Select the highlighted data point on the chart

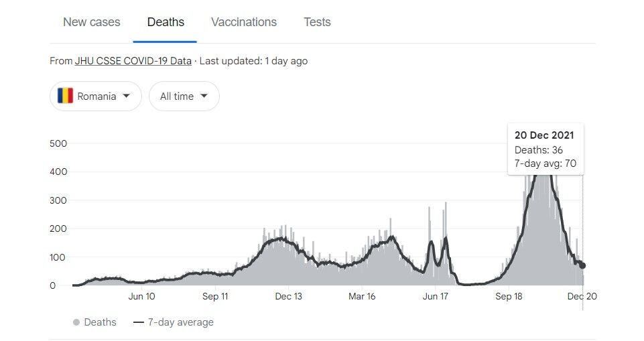(582, 265)
